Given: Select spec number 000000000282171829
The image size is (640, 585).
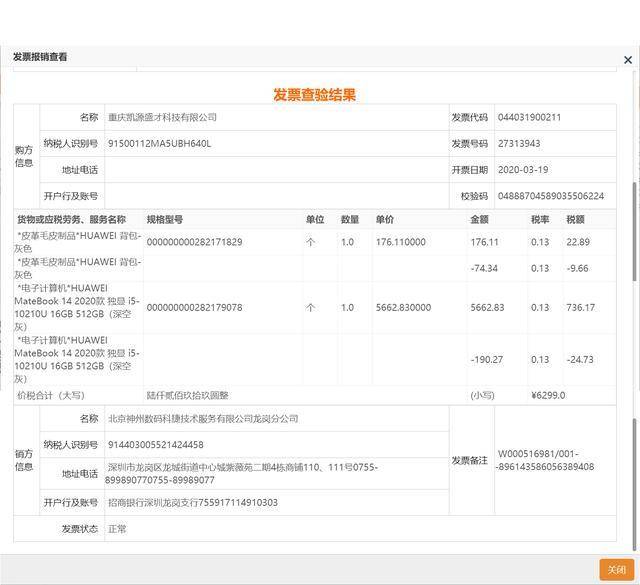Looking at the screenshot, I should click(195, 242).
